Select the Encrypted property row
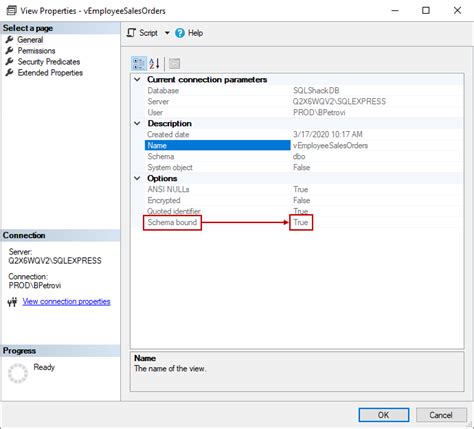The width and height of the screenshot is (474, 429). click(x=303, y=200)
